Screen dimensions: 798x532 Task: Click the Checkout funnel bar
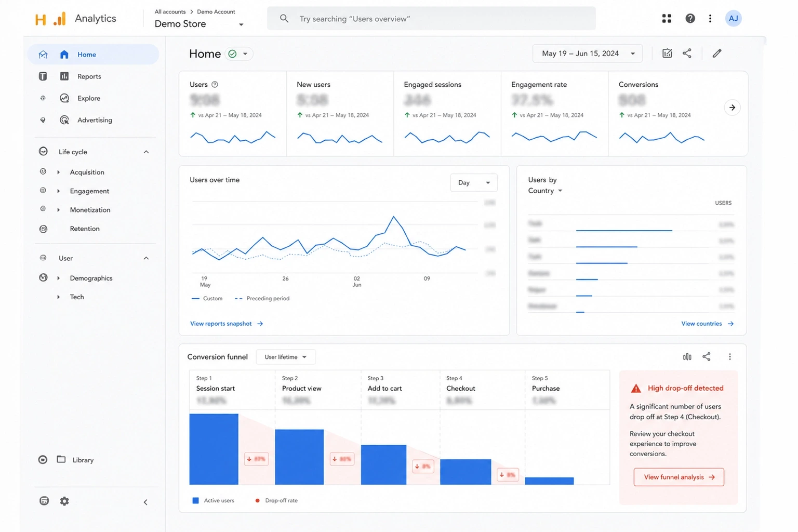pos(465,472)
